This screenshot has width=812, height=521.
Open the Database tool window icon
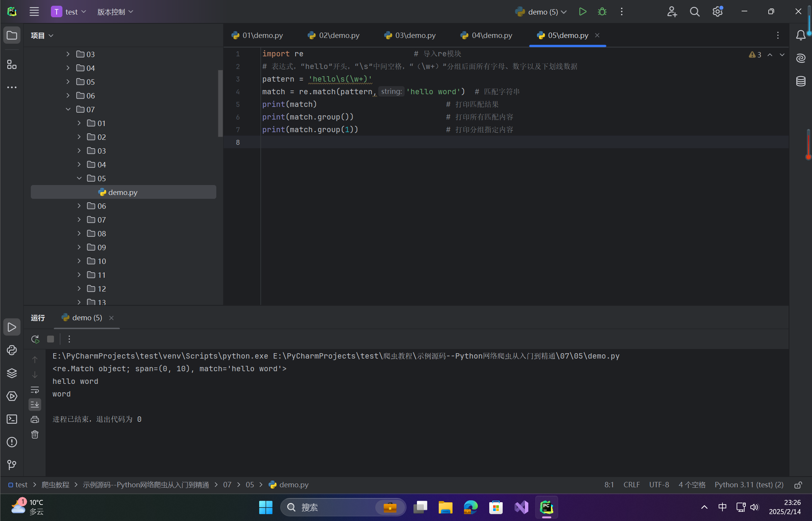(x=801, y=81)
